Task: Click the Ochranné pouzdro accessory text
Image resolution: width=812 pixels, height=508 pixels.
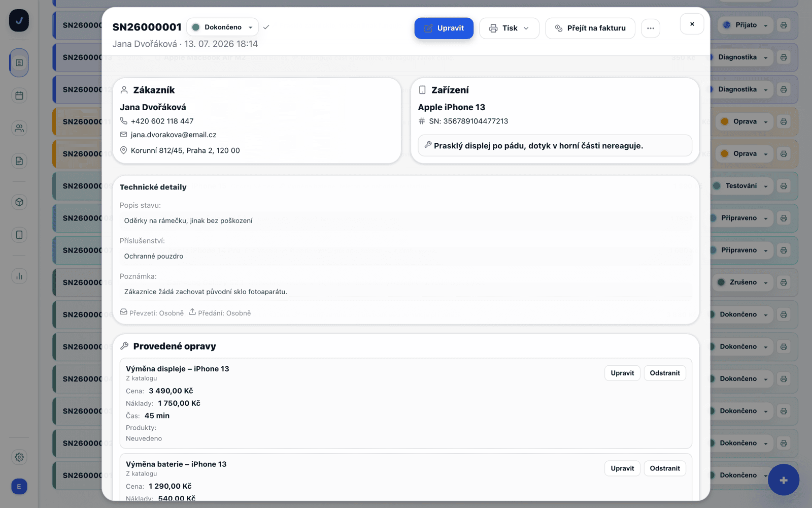Action: point(154,256)
